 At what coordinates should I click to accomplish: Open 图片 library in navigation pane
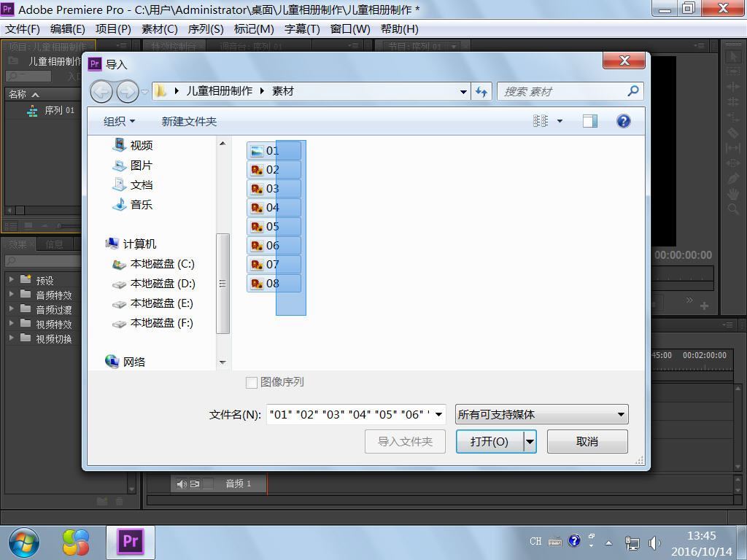pyautogui.click(x=133, y=166)
